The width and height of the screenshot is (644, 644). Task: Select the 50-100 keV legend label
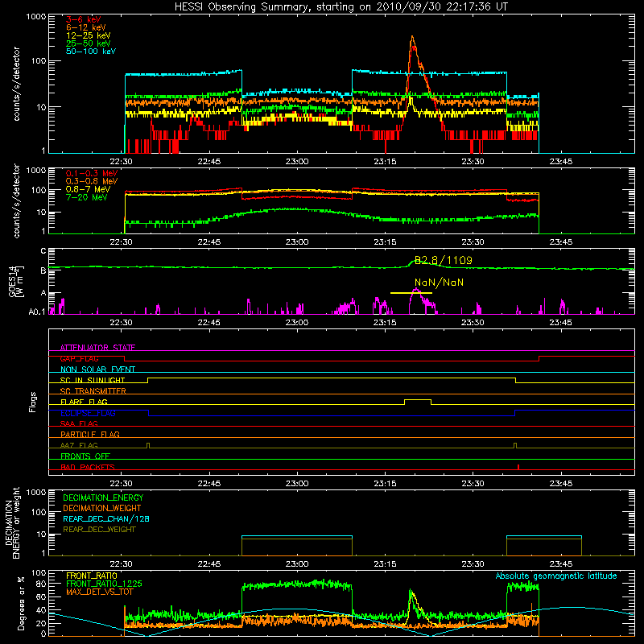tap(91, 52)
